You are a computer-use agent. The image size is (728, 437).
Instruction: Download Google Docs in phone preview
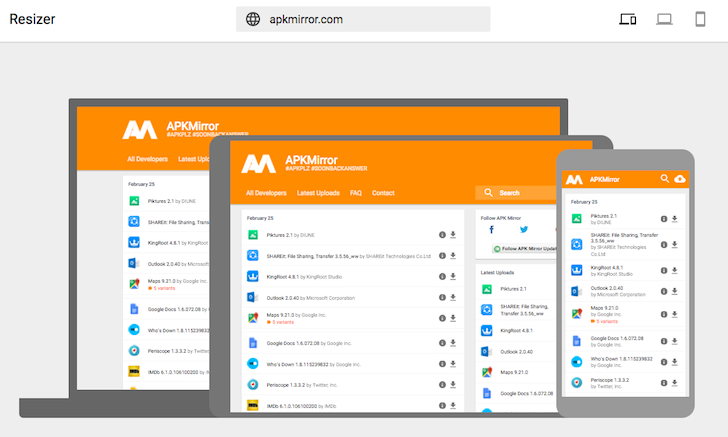675,341
